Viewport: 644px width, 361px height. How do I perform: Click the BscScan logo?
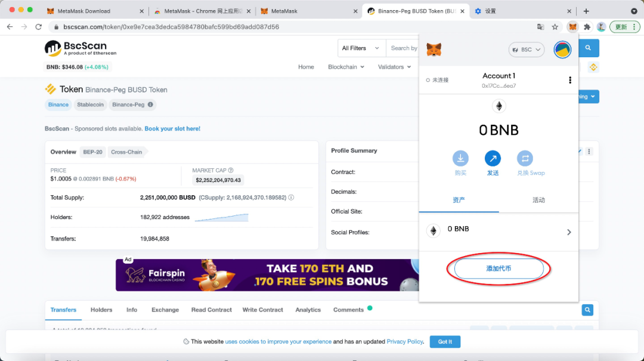[80, 48]
